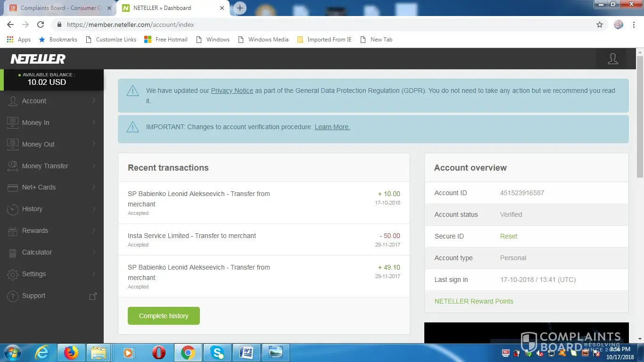This screenshot has width=644, height=362.
Task: Open the Net+ Cards card icon
Action: 13,187
